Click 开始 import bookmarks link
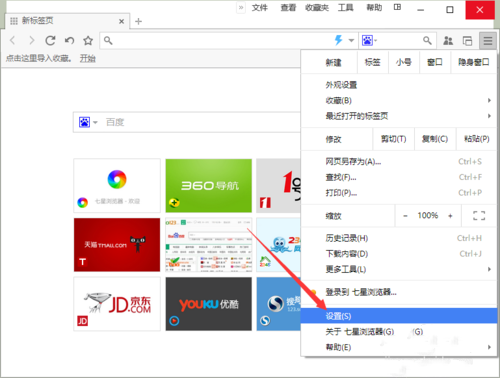Image resolution: width=500 pixels, height=378 pixels. coord(88,59)
